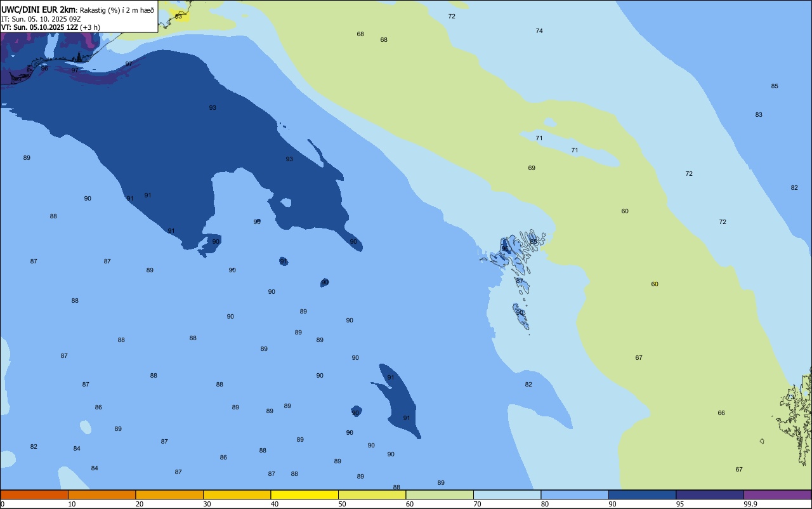The width and height of the screenshot is (812, 509).
Task: Click the humidity value '69' on the map
Action: pyautogui.click(x=532, y=168)
